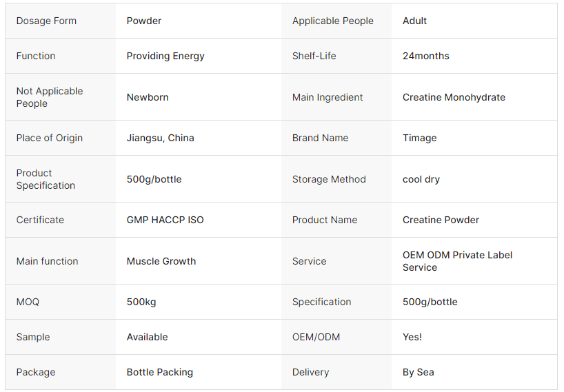
Task: Select the "Creatine Powder" product name value
Action: coord(441,220)
